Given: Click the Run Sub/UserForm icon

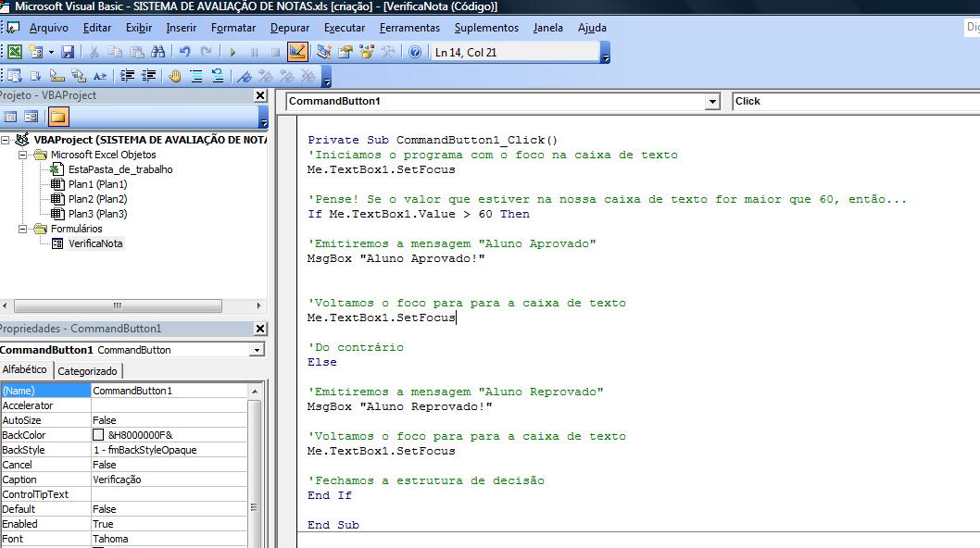Looking at the screenshot, I should tap(232, 52).
